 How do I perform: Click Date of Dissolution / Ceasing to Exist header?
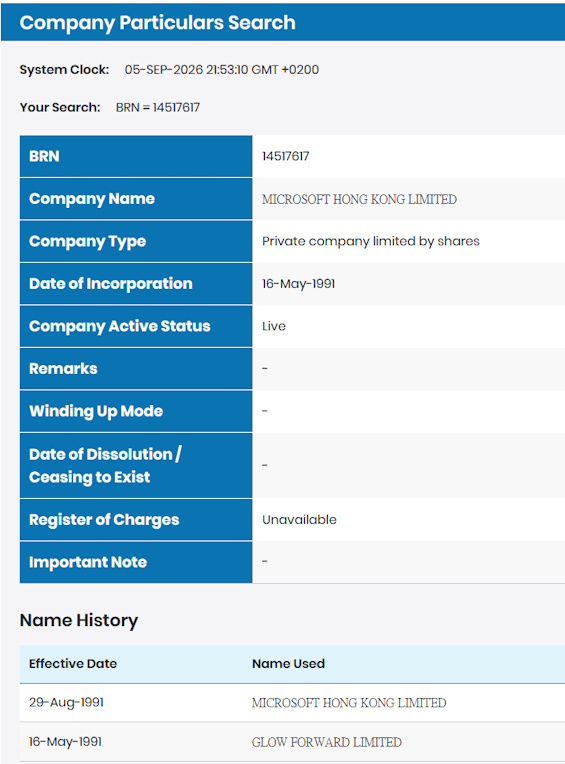136,465
